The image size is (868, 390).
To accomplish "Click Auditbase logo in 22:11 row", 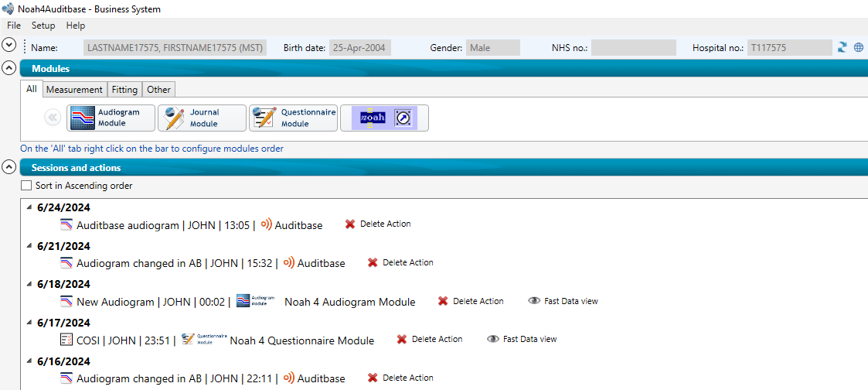I will click(x=289, y=378).
